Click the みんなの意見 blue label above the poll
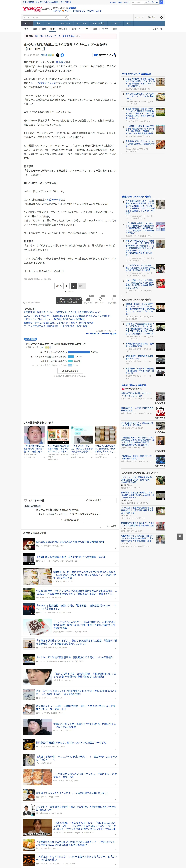This screenshot has height=868, width=186. (x=30, y=339)
